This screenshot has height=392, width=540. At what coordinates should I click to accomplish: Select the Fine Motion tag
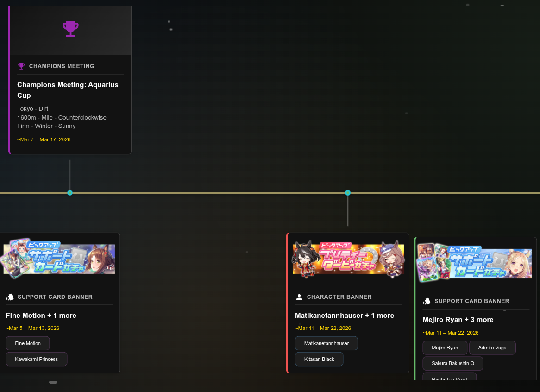point(28,343)
